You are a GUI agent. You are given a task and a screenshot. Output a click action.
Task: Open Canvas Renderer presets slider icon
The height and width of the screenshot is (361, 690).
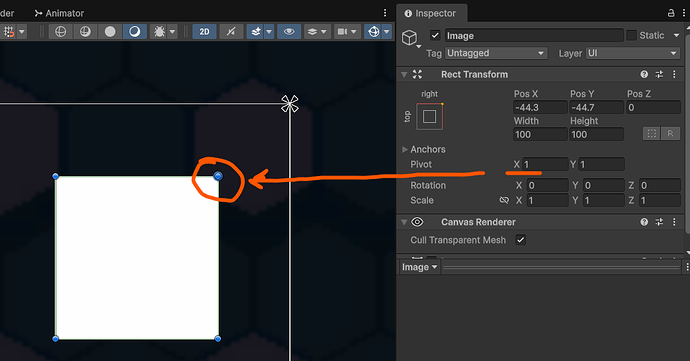click(659, 222)
